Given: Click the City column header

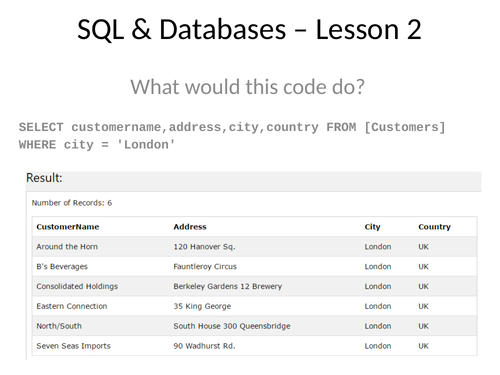Looking at the screenshot, I should coord(372,227).
